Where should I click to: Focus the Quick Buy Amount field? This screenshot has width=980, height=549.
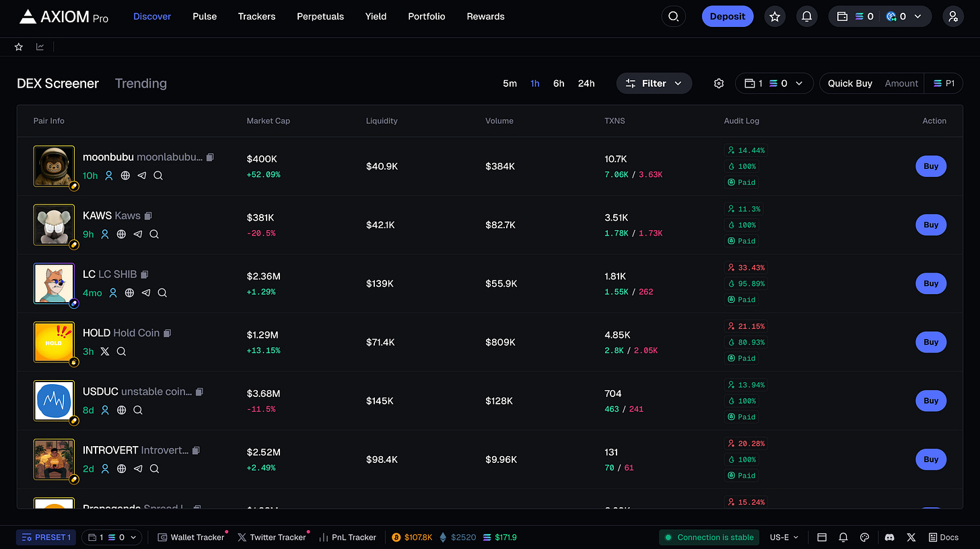coord(901,83)
